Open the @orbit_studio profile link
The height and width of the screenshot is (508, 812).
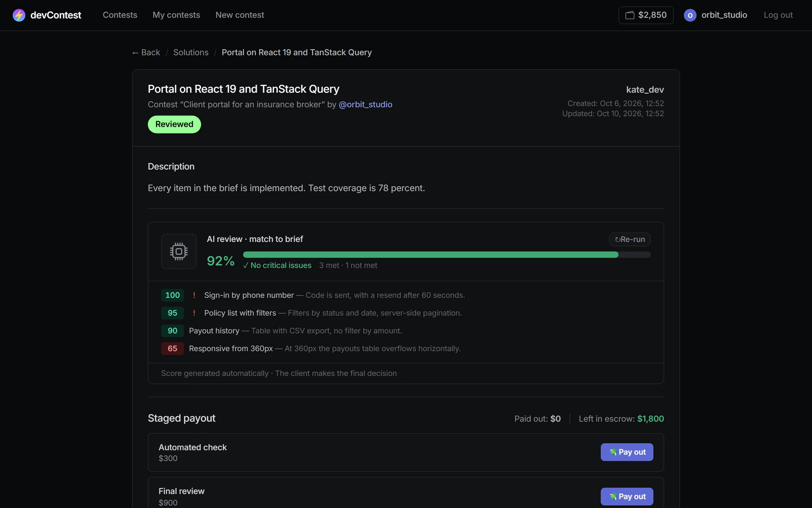(365, 104)
